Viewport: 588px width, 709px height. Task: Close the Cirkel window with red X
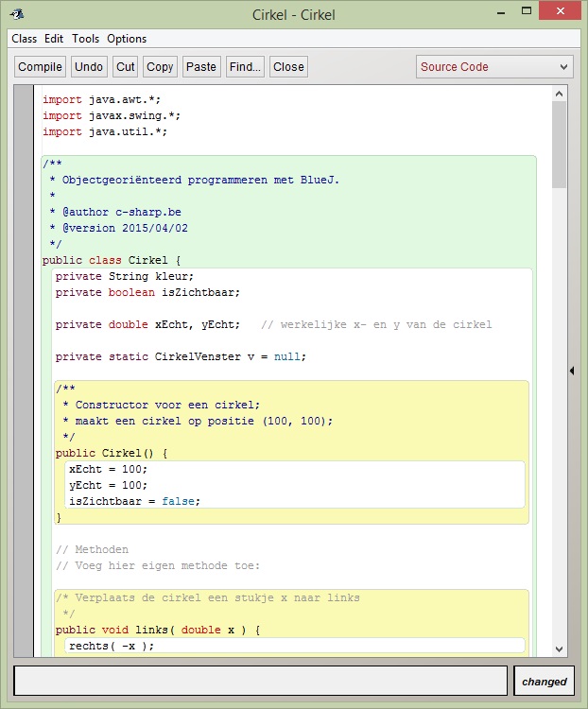tap(560, 10)
